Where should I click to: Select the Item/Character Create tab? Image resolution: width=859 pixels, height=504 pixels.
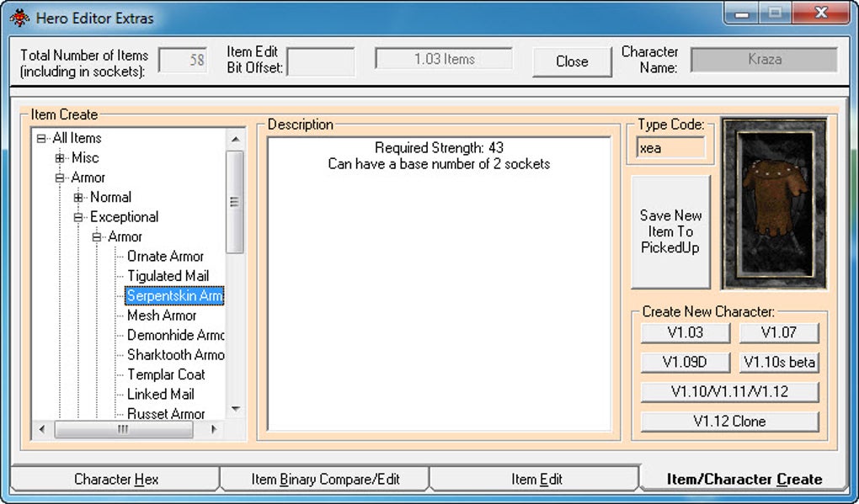click(x=744, y=479)
